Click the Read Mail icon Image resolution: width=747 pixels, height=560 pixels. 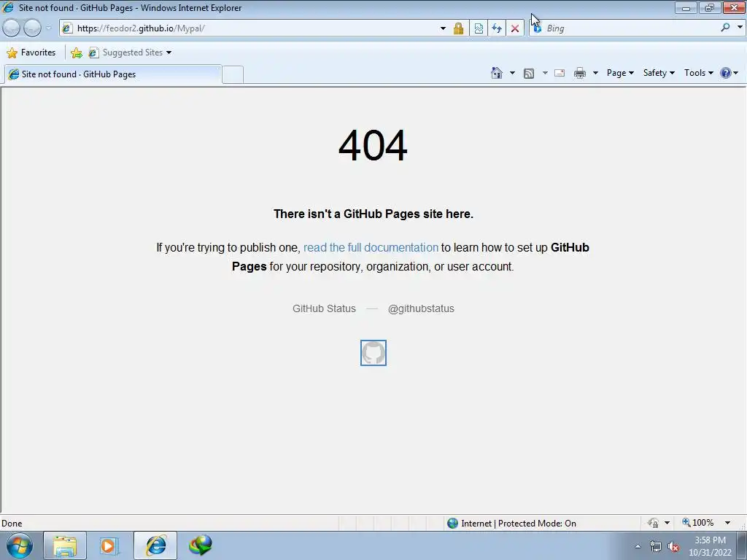point(560,73)
